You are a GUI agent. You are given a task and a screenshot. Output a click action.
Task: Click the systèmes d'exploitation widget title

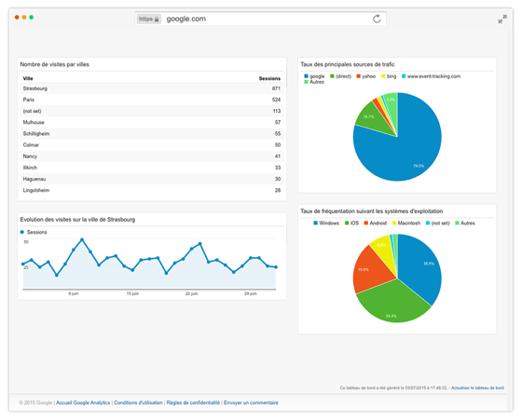coord(372,211)
